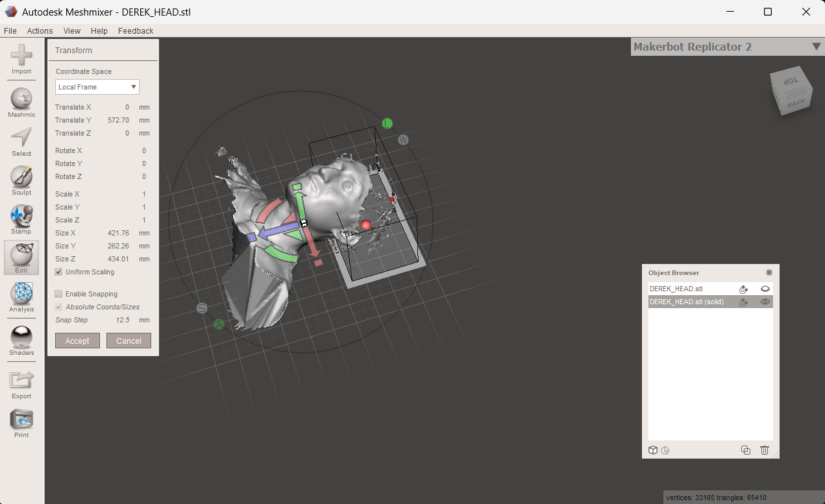This screenshot has width=825, height=504.
Task: Check the Enable Snapping checkbox
Action: coord(59,294)
